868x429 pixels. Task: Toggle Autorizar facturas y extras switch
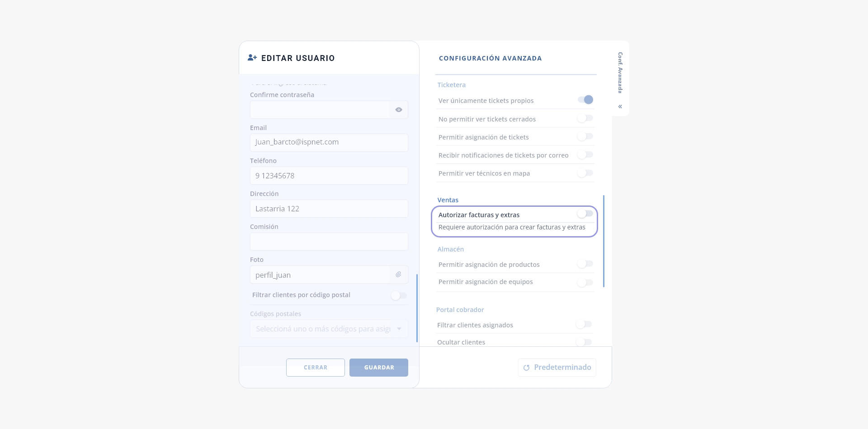[x=585, y=214]
